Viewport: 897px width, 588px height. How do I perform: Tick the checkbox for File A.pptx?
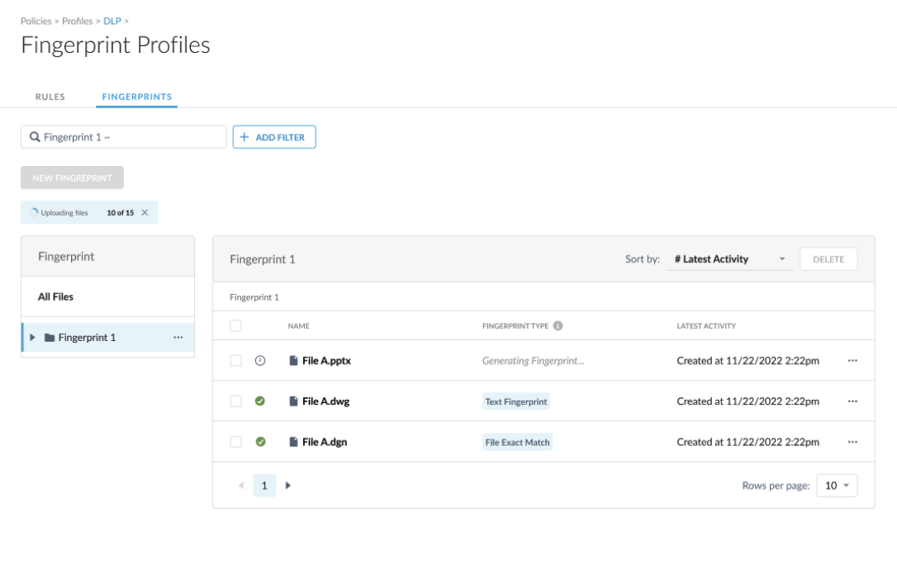tap(236, 361)
